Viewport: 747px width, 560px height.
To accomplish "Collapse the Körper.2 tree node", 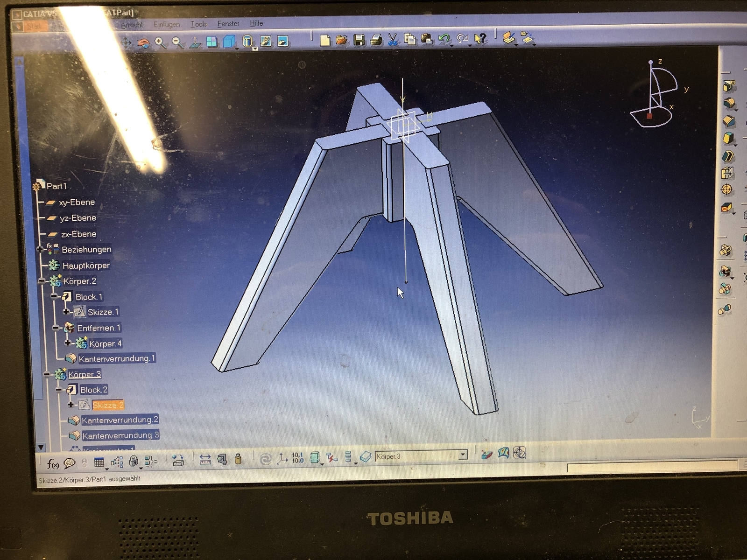I will point(42,281).
